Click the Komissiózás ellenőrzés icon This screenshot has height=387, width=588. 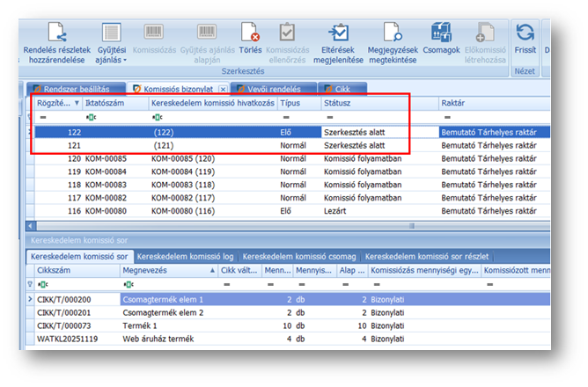[288, 33]
